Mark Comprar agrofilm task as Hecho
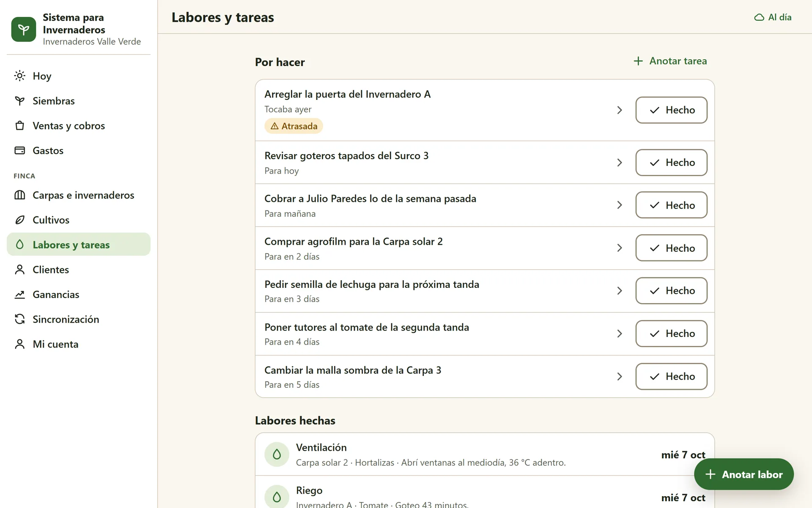The height and width of the screenshot is (508, 812). pyautogui.click(x=671, y=248)
